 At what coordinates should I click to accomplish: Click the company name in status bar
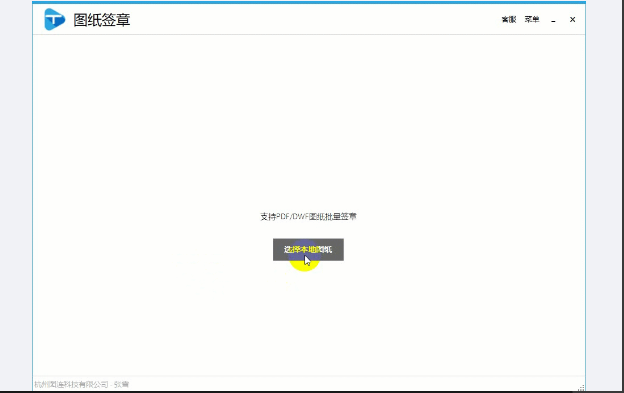click(71, 384)
